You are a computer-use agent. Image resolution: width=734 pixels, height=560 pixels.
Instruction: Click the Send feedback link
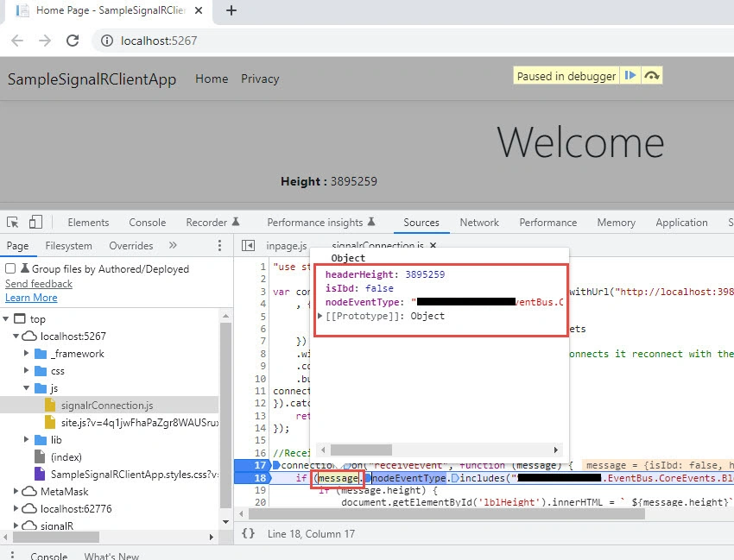pyautogui.click(x=39, y=284)
